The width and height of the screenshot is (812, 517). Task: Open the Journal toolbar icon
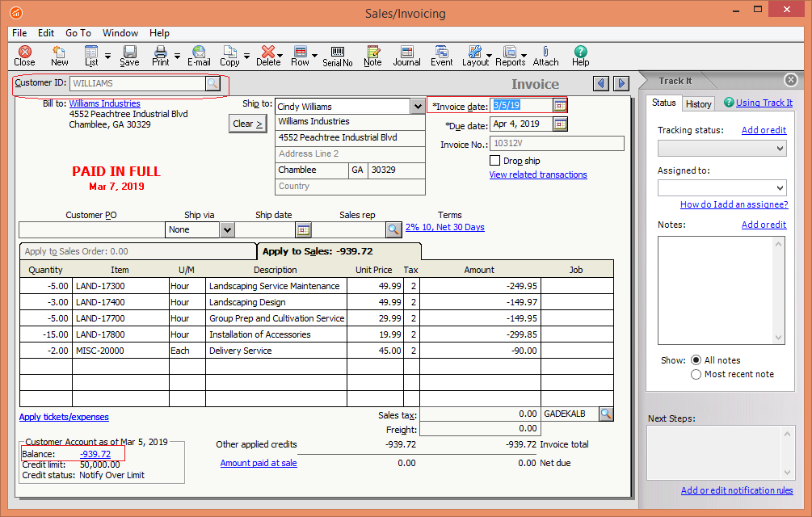click(407, 56)
